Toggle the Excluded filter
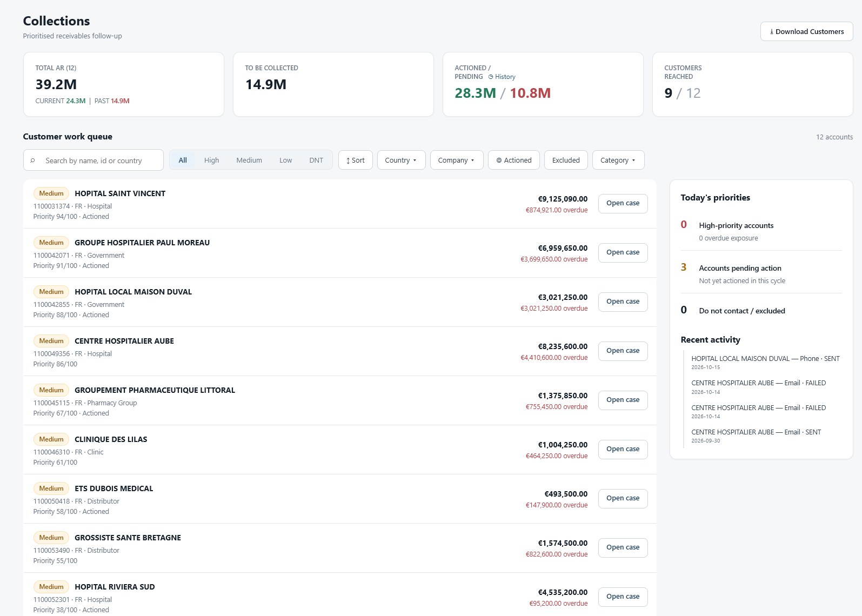The image size is (862, 616). point(566,160)
